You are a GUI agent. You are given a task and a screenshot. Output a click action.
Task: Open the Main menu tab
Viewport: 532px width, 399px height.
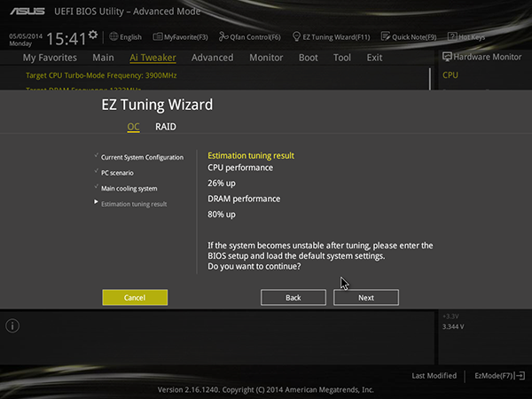[x=103, y=58]
